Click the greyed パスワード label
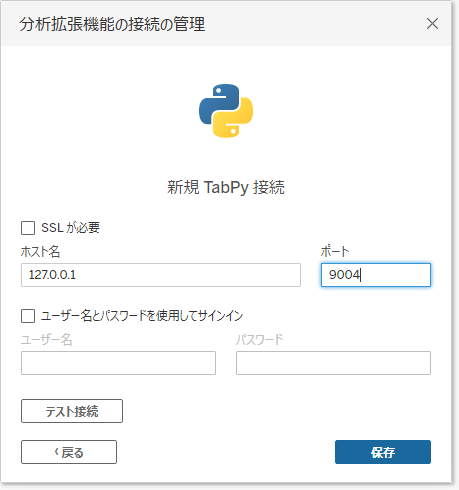This screenshot has width=459, height=490. point(259,340)
